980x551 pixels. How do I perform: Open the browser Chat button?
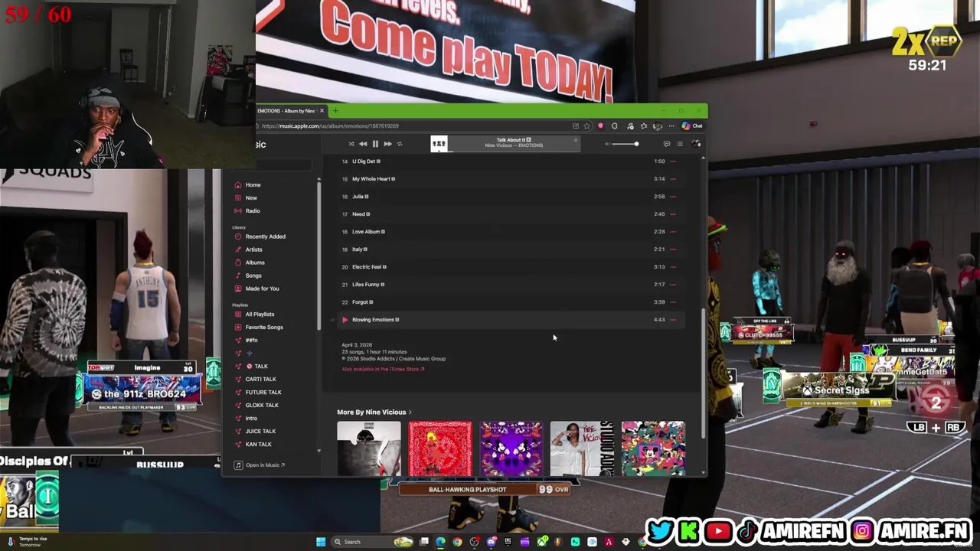692,126
